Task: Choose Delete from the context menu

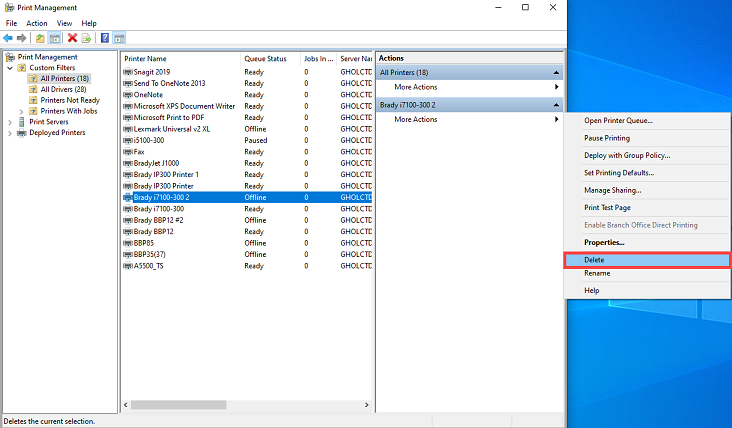Action: tap(594, 260)
